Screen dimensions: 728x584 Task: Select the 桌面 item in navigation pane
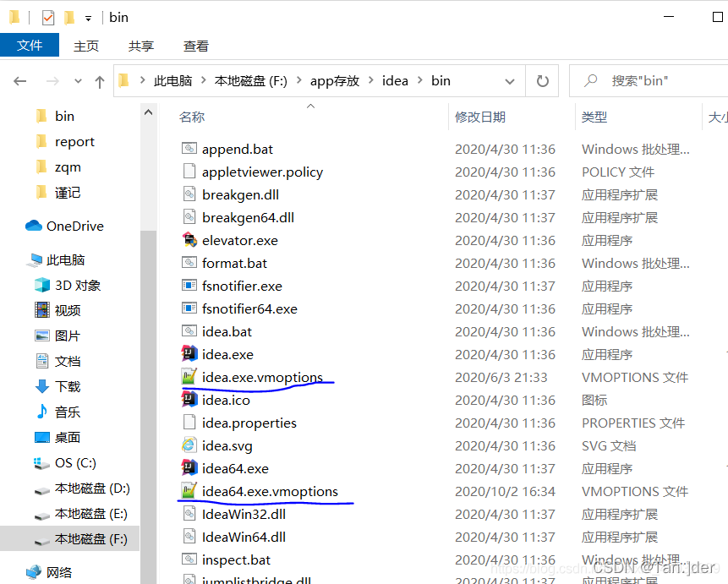point(68,437)
